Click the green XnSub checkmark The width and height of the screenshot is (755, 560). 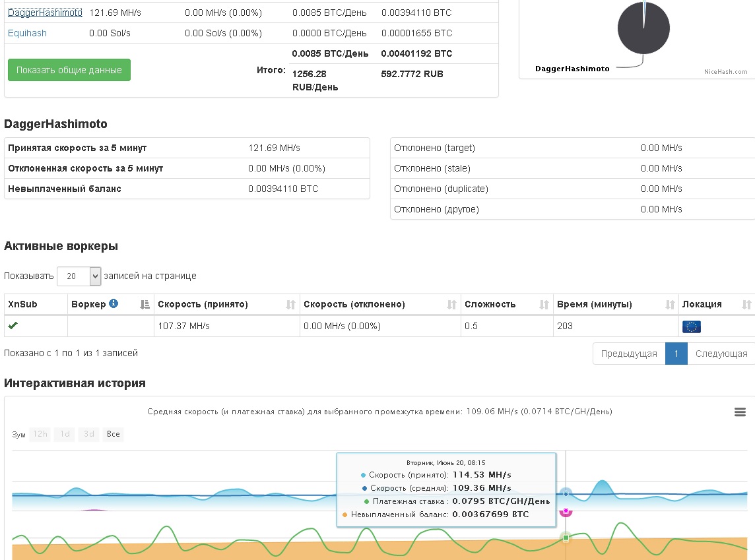pos(13,326)
